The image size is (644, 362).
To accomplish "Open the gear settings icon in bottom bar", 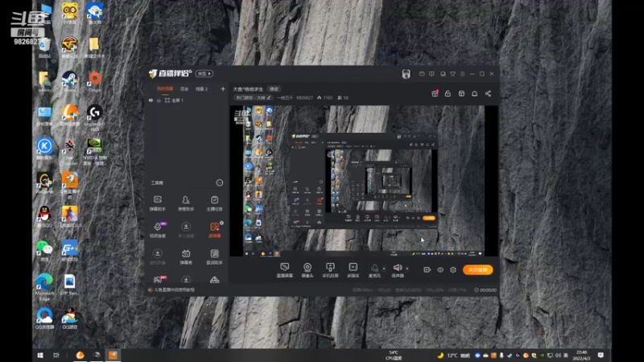I will pyautogui.click(x=453, y=269).
